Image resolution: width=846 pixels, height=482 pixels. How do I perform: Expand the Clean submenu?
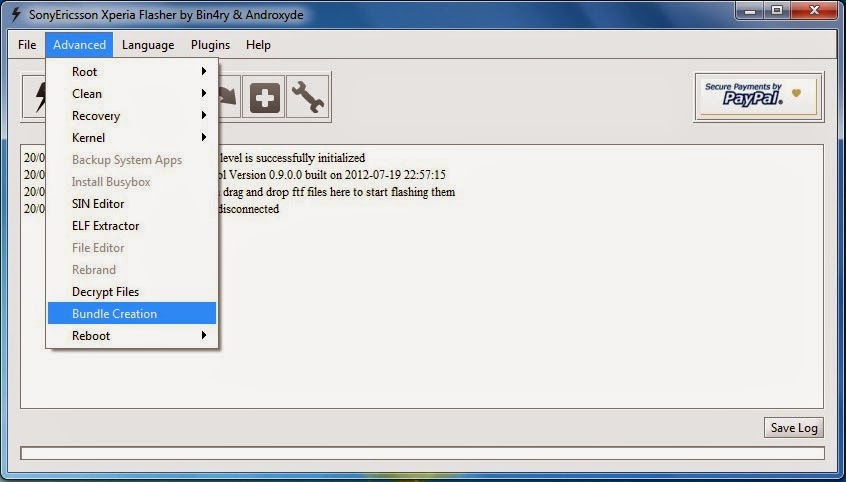coord(132,94)
